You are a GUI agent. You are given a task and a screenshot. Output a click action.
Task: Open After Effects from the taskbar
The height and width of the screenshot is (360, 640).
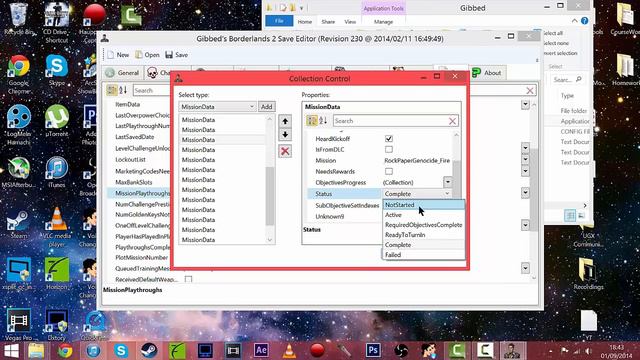[261, 351]
